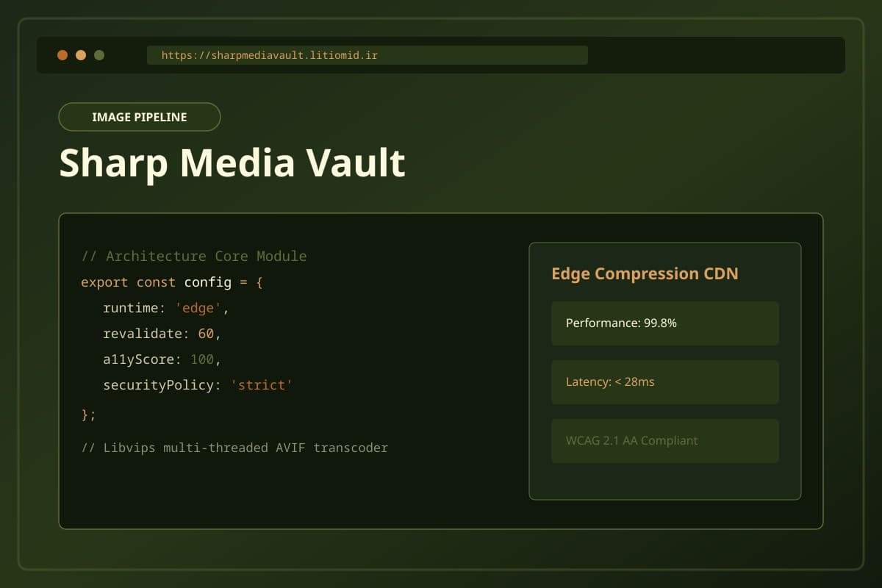Click the light tan window dot

tap(81, 55)
